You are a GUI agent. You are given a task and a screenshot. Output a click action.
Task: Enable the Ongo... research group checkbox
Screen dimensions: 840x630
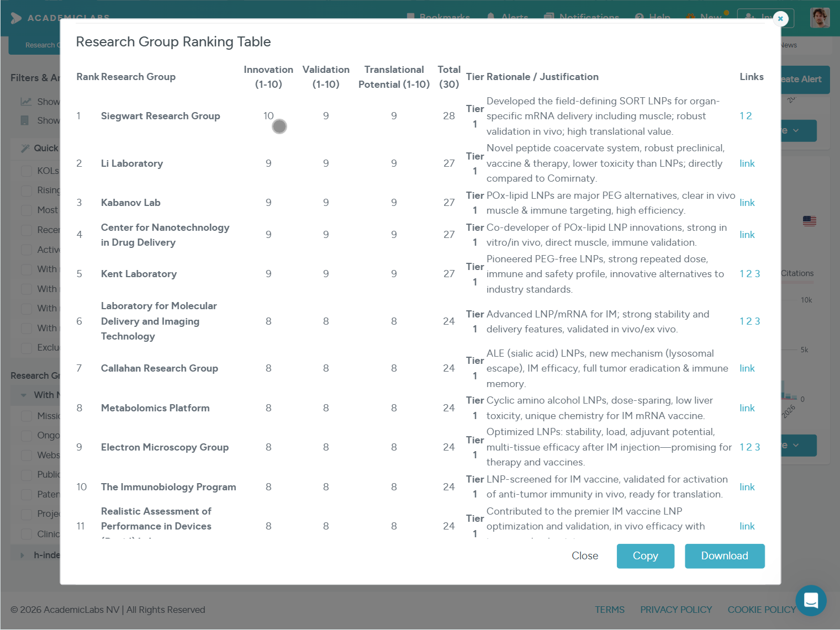click(x=26, y=436)
